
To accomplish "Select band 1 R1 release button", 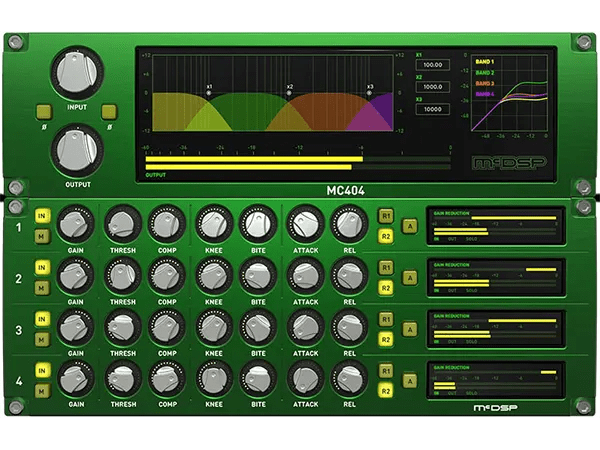I will [386, 216].
